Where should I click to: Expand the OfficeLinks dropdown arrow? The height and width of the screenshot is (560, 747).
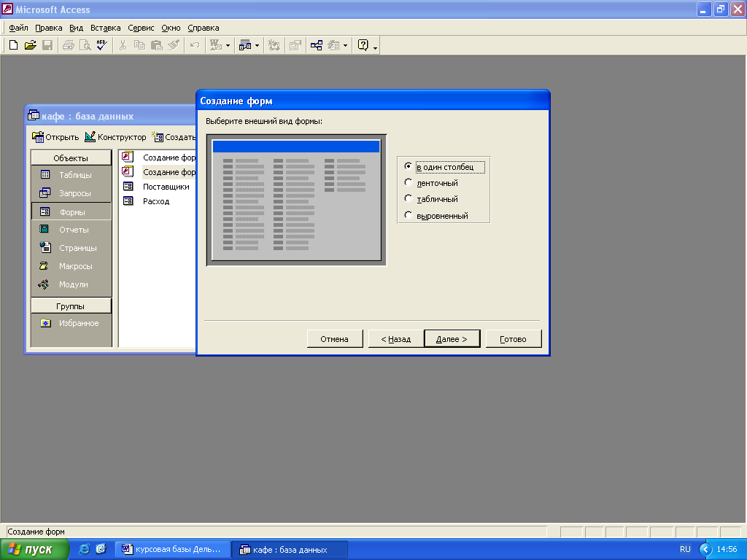228,45
